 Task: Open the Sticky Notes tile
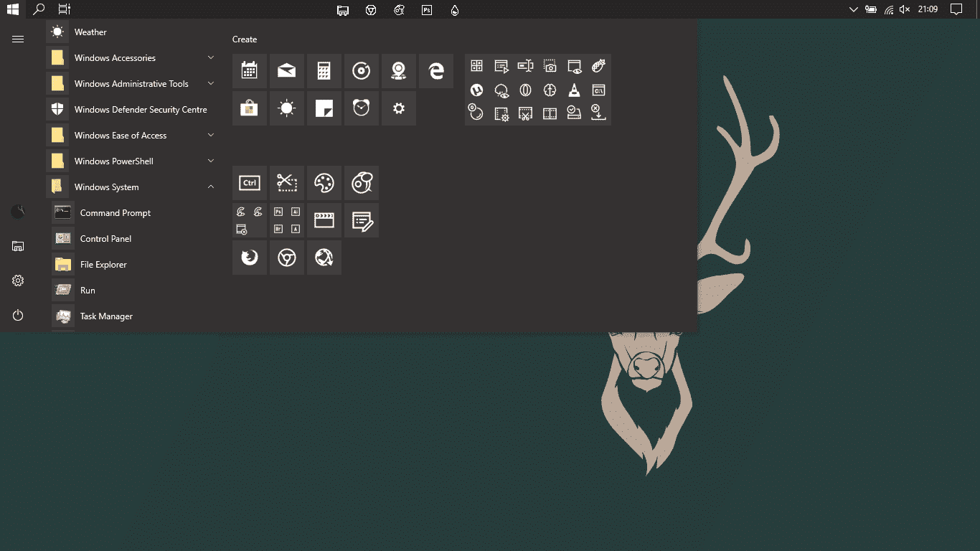(324, 108)
